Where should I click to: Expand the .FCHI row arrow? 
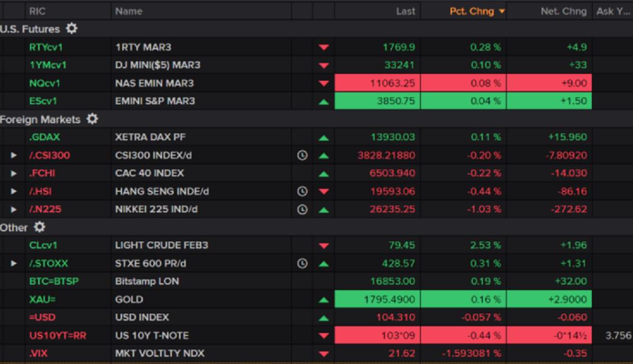[14, 174]
